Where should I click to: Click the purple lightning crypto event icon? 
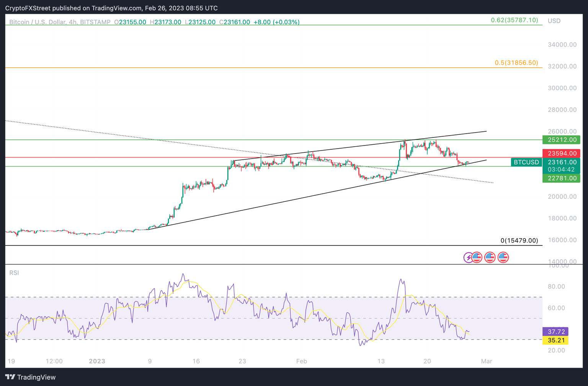point(469,257)
